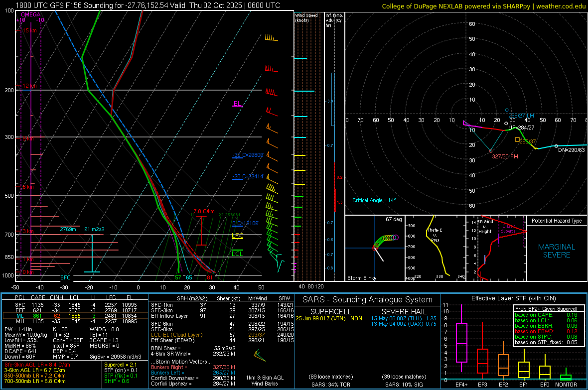Click the PW = 1.41in value
Viewport: 588px width, 390px height.
[18, 329]
